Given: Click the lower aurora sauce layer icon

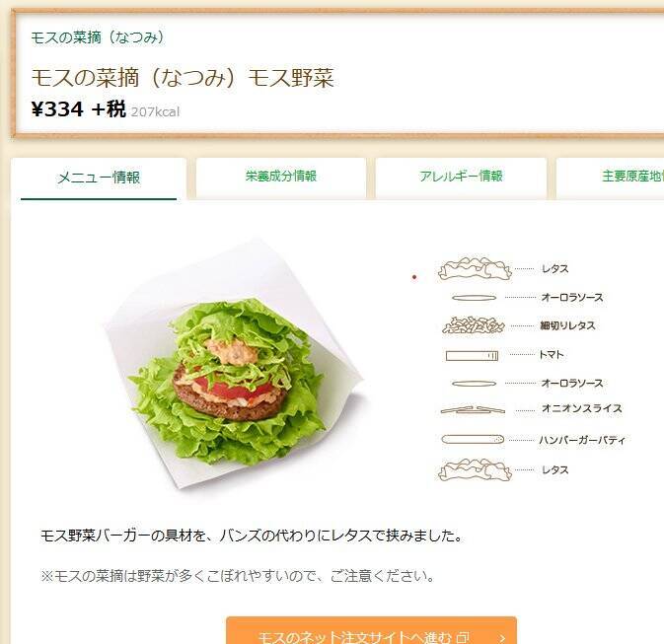Looking at the screenshot, I should click(474, 384).
